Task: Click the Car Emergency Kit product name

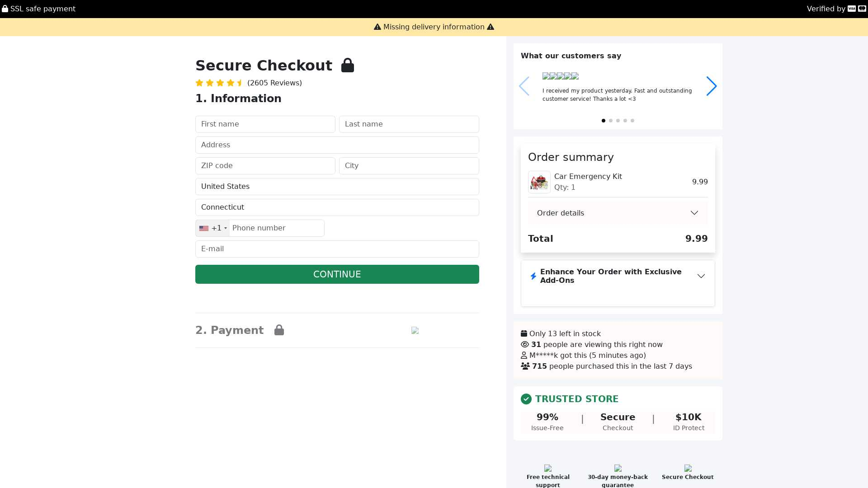Action: 588,177
